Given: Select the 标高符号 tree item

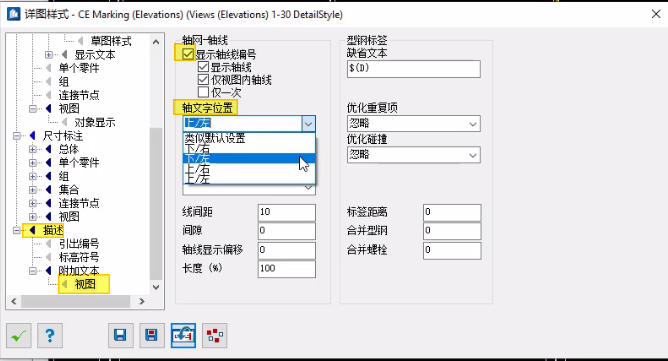Looking at the screenshot, I should [x=79, y=257].
